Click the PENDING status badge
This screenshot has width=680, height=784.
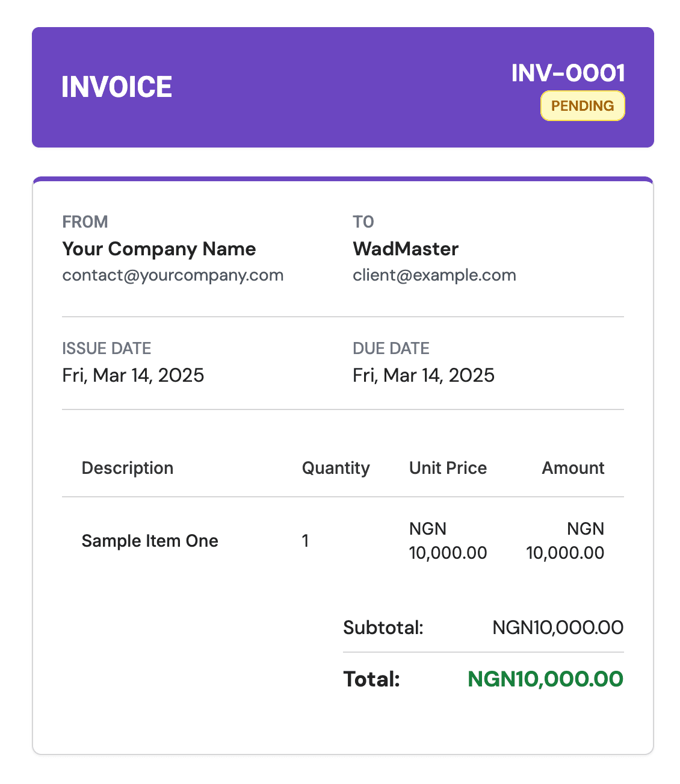583,106
